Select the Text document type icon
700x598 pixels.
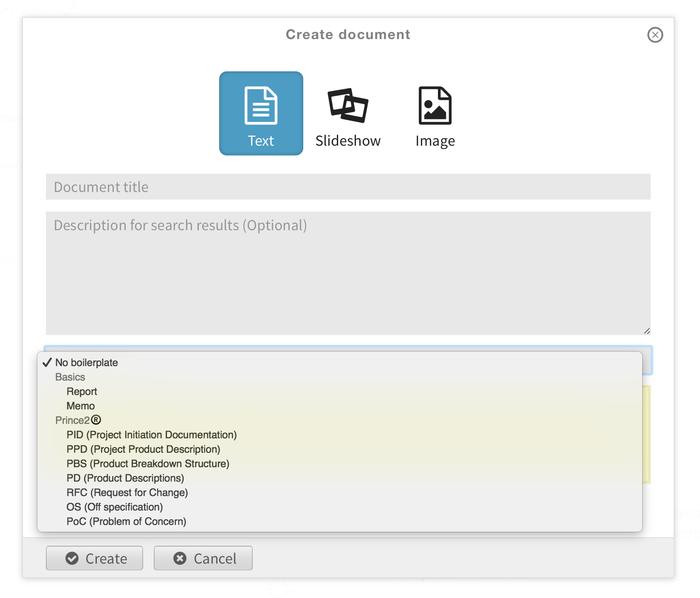coord(261,113)
